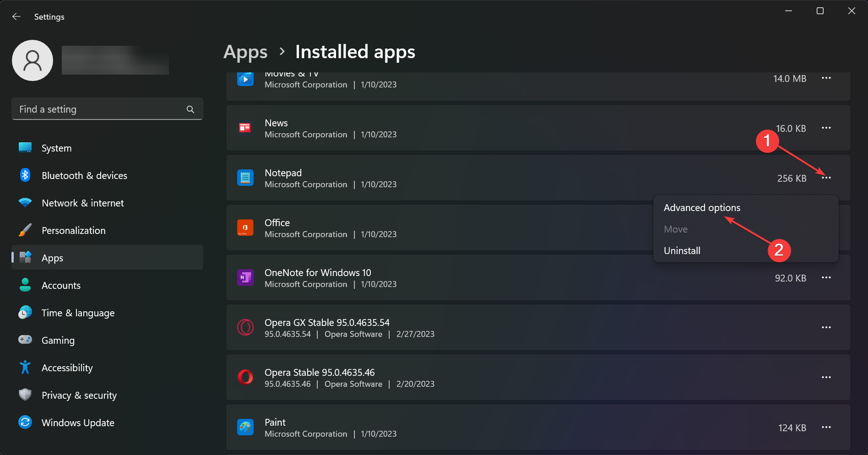The height and width of the screenshot is (455, 868).
Task: Click the Notepad app icon
Action: (x=245, y=178)
